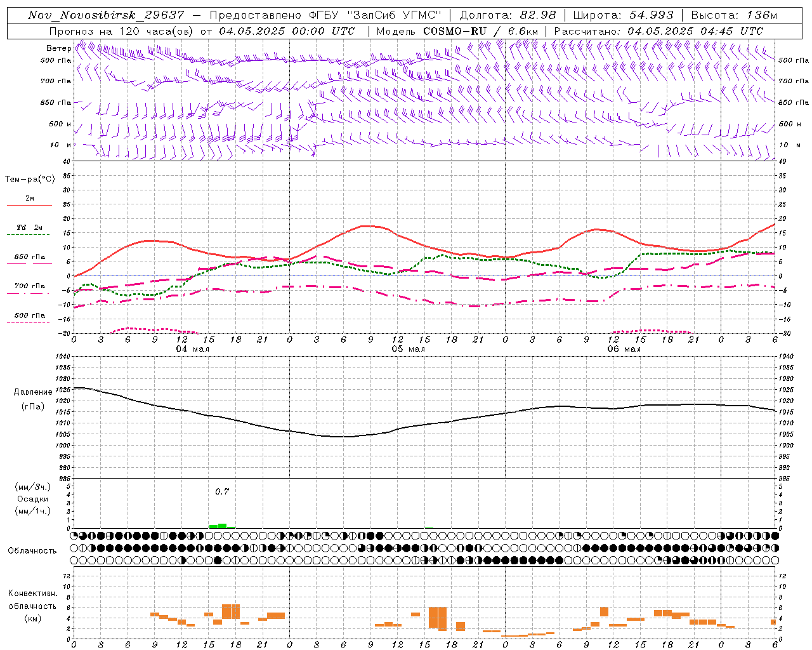Select the elevation text Высота: 136м
The image size is (812, 650).
(734, 15)
